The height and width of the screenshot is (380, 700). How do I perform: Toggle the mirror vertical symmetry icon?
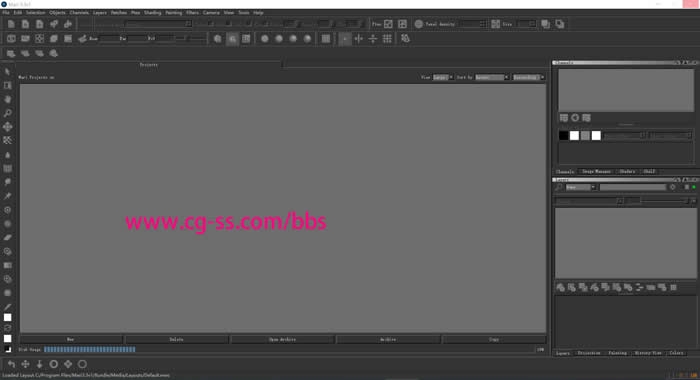(373, 39)
